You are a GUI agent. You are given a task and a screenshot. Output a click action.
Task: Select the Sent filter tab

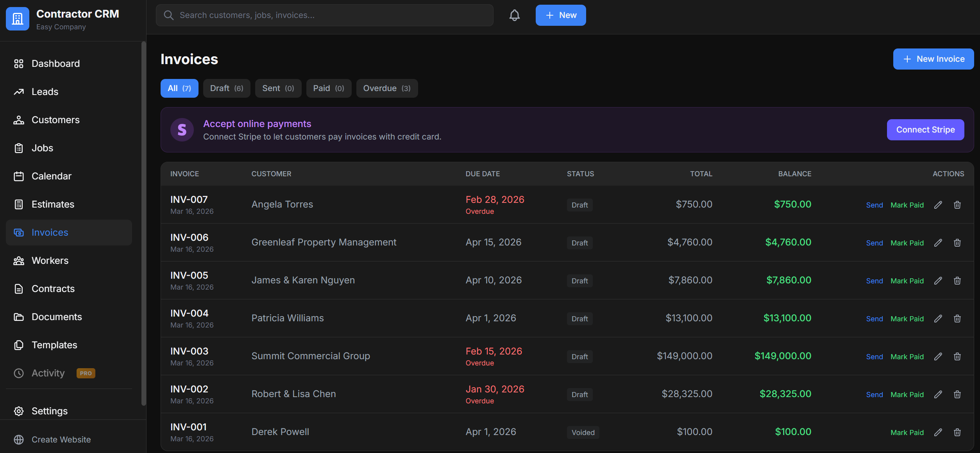point(278,88)
